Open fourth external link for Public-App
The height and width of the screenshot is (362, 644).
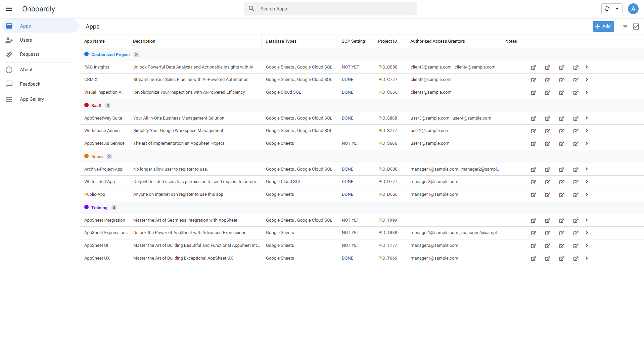tap(576, 195)
